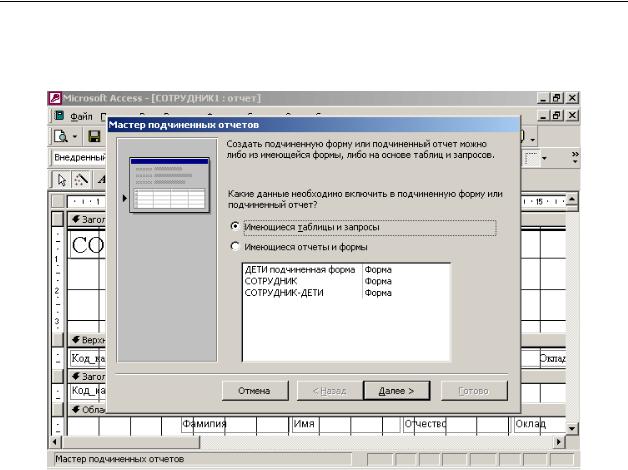The height and width of the screenshot is (470, 628).
Task: Click the vertical scrollbar up arrow
Action: click(572, 199)
